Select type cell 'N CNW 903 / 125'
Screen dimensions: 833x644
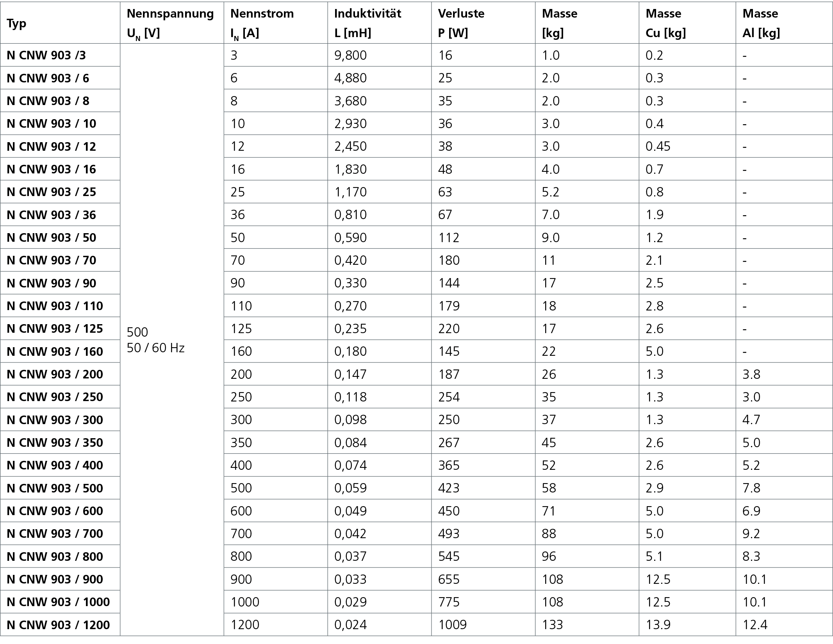coord(60,328)
